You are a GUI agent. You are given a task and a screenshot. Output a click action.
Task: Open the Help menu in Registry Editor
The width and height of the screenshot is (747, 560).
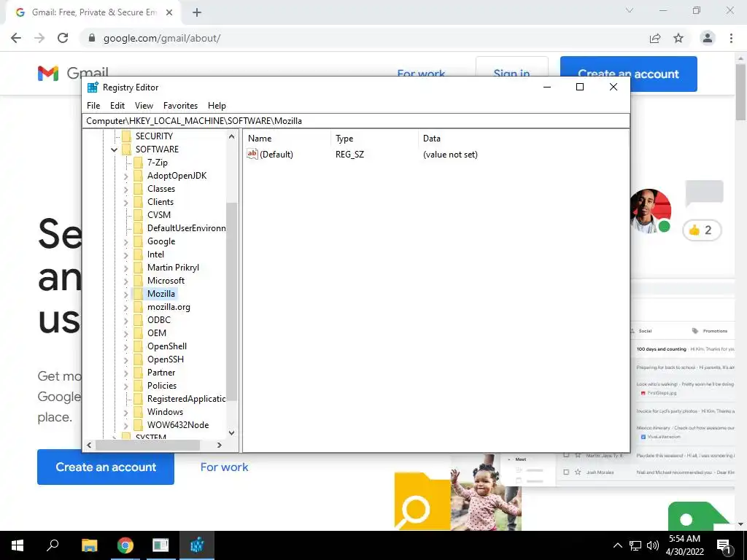coord(217,106)
